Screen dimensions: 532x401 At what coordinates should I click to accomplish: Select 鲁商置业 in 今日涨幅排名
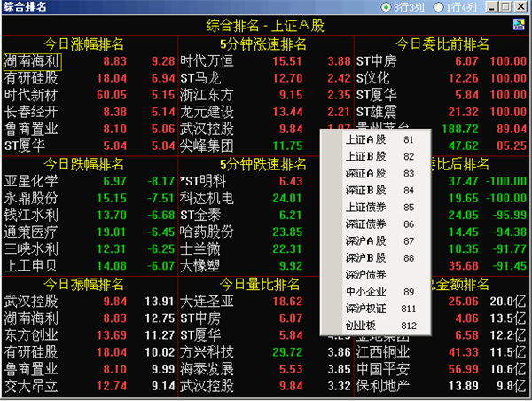(90, 129)
